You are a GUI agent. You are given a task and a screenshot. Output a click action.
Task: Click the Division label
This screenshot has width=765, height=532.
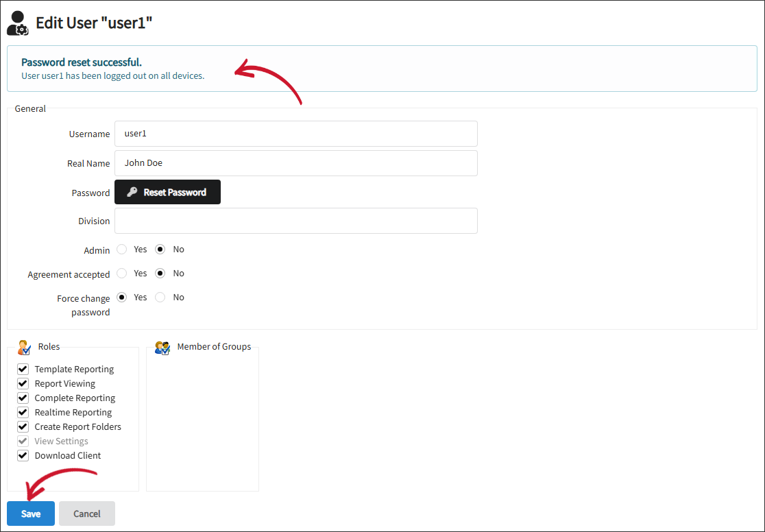click(x=94, y=221)
